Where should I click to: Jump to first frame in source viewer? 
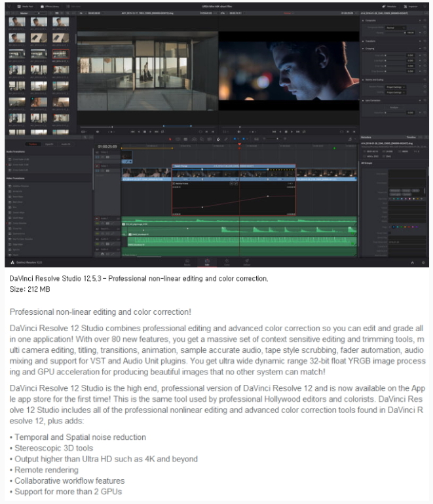132,132
